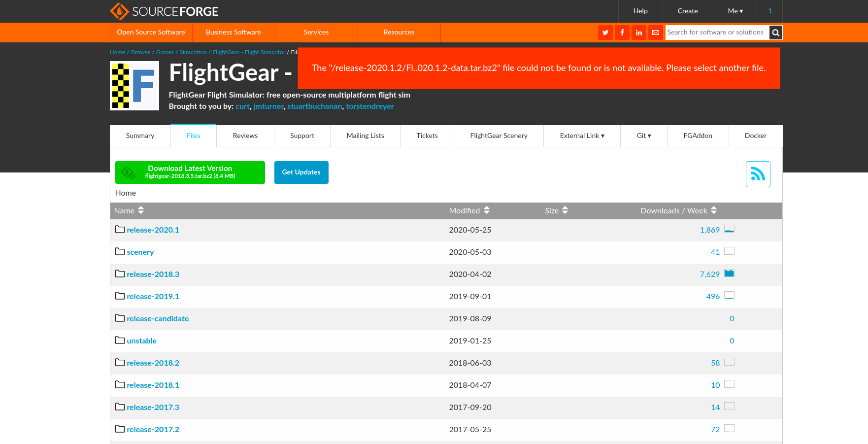Focus the search for software field
Image resolution: width=868 pixels, height=444 pixels.
[717, 33]
